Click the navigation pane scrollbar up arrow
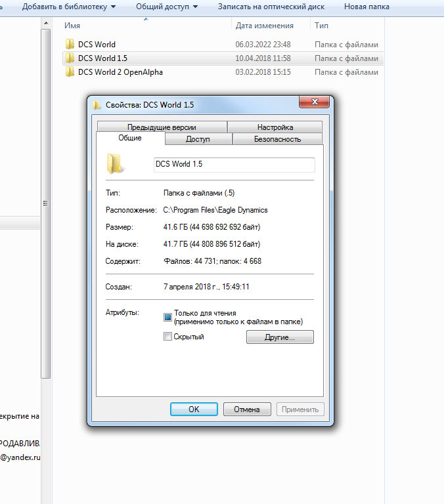 (46, 23)
